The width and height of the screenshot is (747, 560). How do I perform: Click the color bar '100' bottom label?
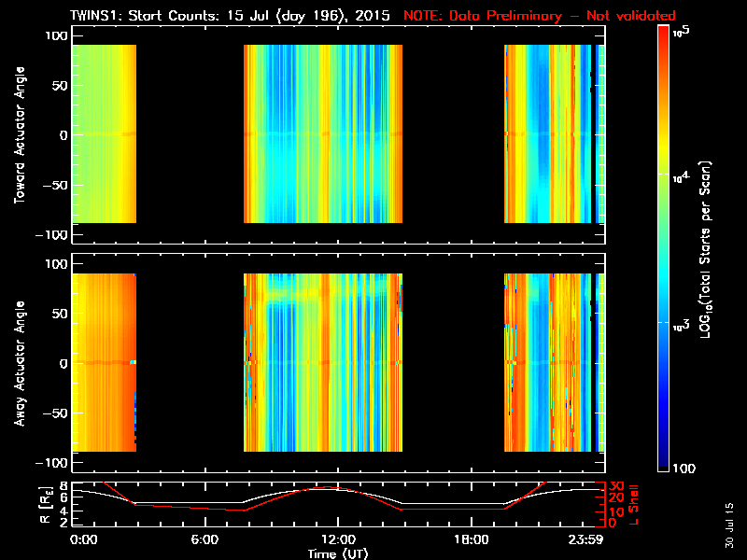click(x=684, y=469)
